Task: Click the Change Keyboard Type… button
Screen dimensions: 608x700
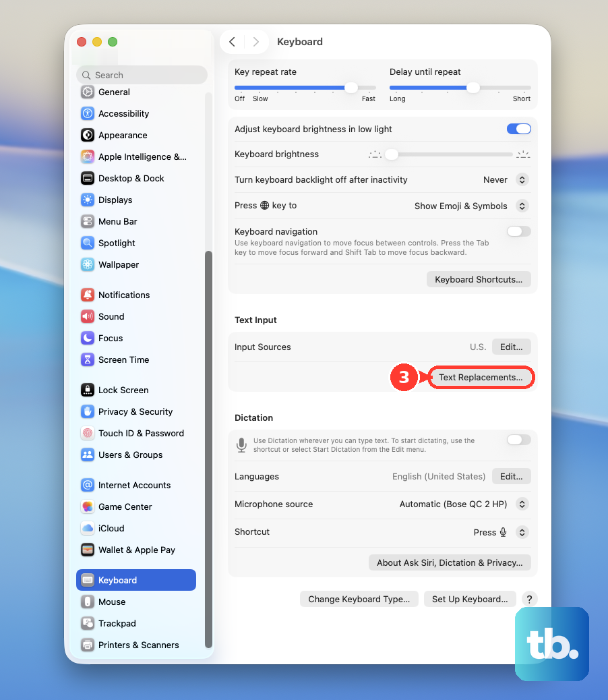Action: pyautogui.click(x=359, y=599)
